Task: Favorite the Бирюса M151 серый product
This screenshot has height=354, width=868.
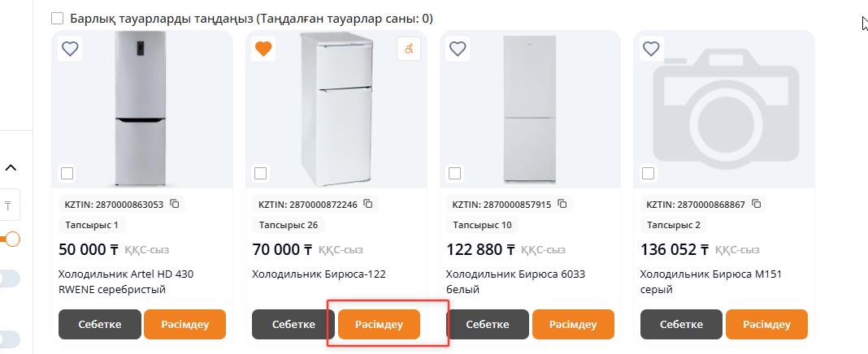Action: click(x=651, y=49)
